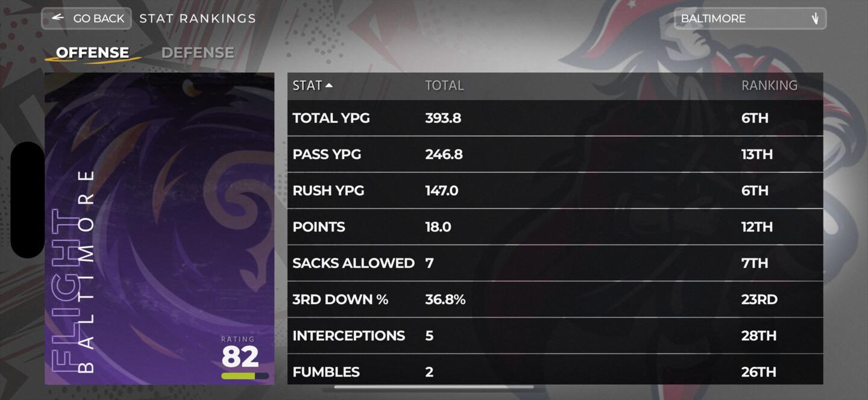Sort the table by the STAT column
This screenshot has width=868, height=400.
(307, 85)
